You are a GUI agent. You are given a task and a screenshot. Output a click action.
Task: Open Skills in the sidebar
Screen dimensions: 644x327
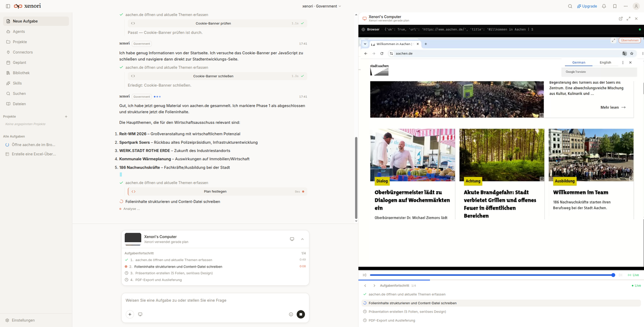(x=36, y=83)
